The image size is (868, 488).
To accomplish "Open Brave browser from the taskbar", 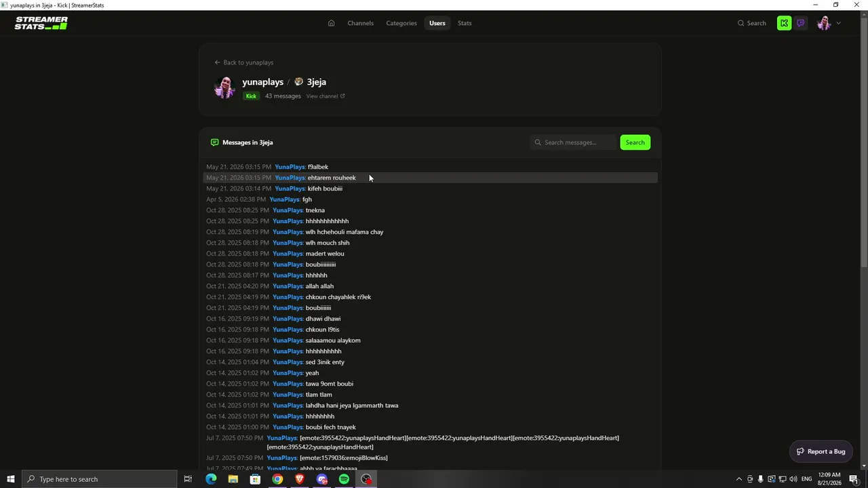I will point(300,479).
